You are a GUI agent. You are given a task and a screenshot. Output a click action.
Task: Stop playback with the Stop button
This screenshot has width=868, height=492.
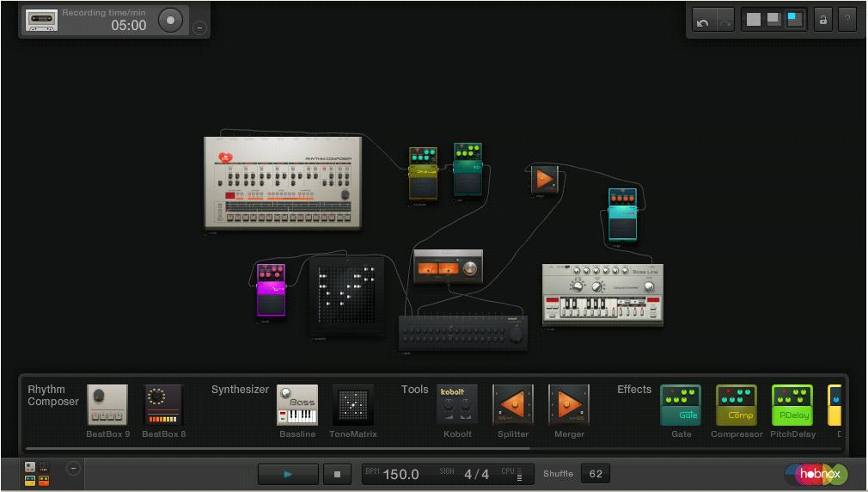click(337, 474)
